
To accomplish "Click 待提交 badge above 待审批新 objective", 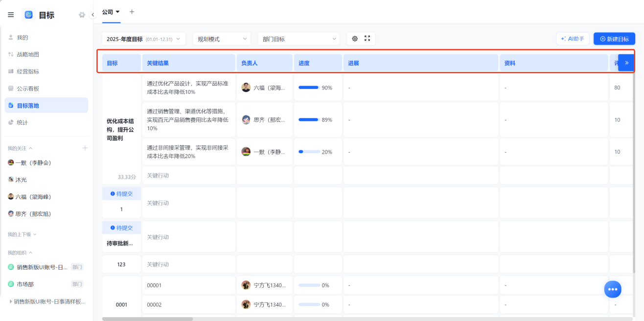I will 121,228.
